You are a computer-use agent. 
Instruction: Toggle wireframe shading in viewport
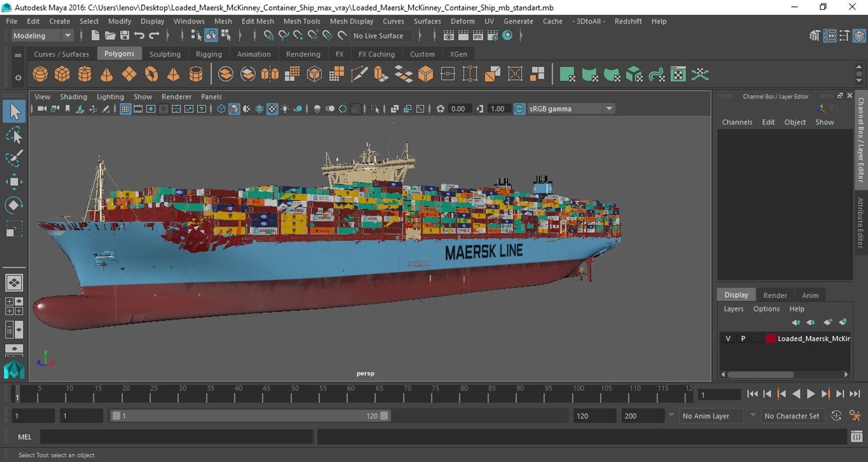[221, 109]
